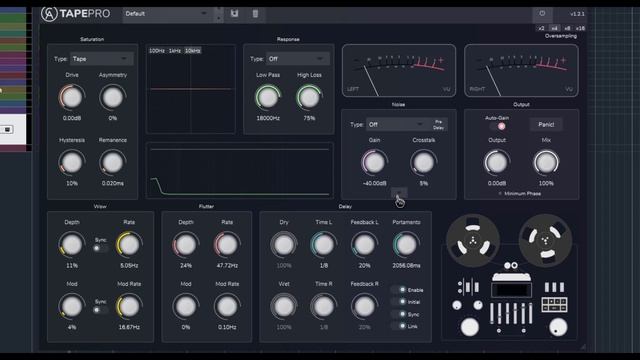The height and width of the screenshot is (360, 640).
Task: Click the Delay Time L knob
Action: coord(323,244)
